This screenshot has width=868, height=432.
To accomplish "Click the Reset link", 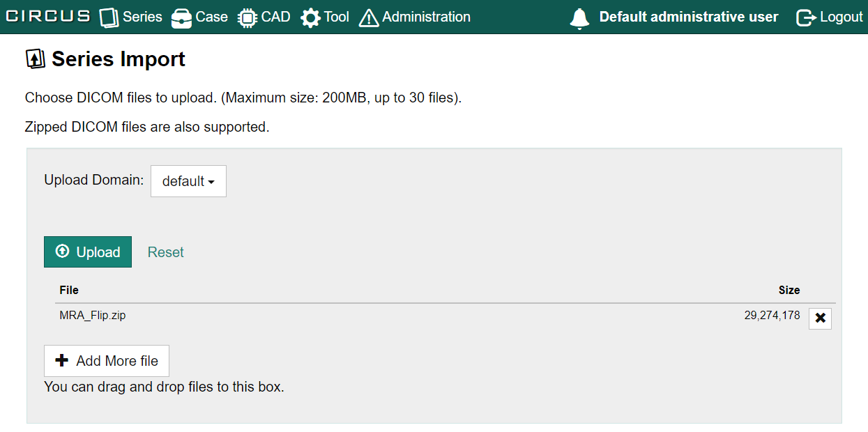I will pyautogui.click(x=165, y=252).
